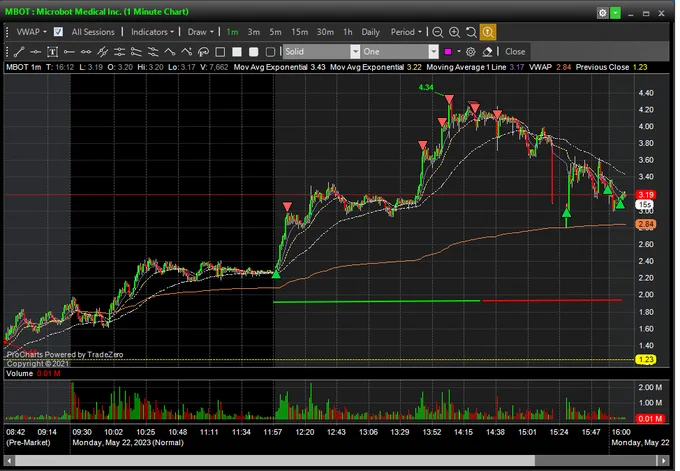The image size is (680, 471).
Task: Select the crossed diagonal lines tool
Action: pos(103,52)
